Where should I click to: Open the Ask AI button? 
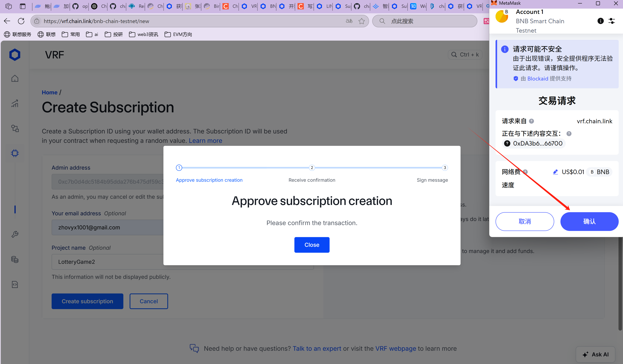[595, 354]
